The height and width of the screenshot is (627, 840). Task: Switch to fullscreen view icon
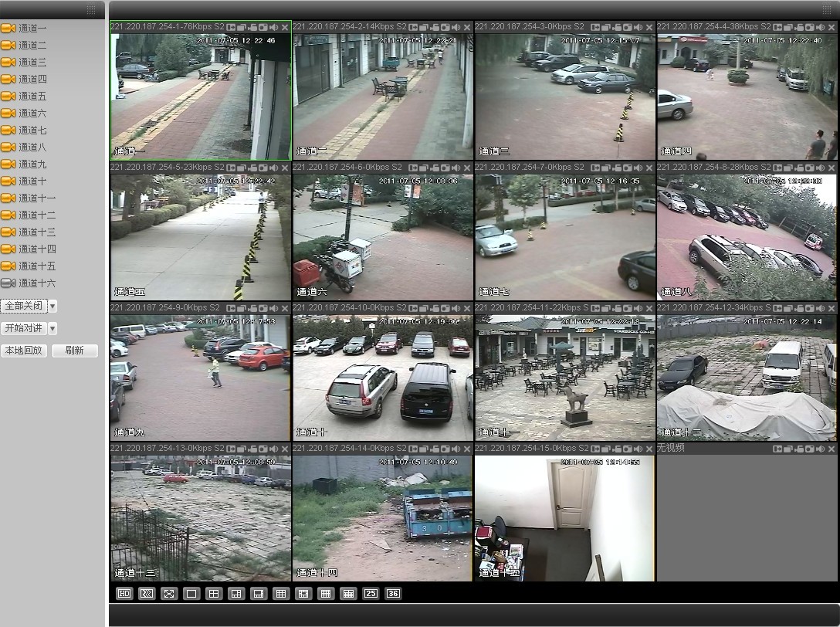click(169, 594)
